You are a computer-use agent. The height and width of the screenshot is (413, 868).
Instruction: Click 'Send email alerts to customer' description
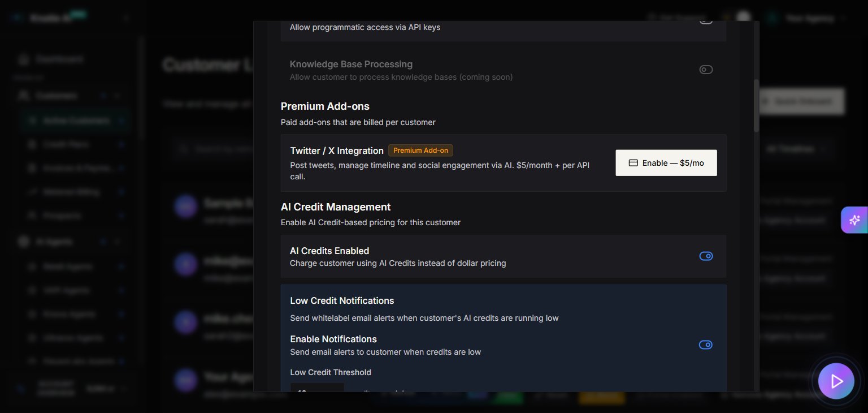[385, 352]
